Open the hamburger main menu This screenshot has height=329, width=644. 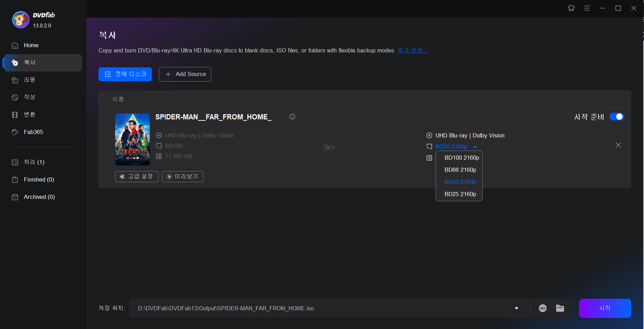[587, 8]
